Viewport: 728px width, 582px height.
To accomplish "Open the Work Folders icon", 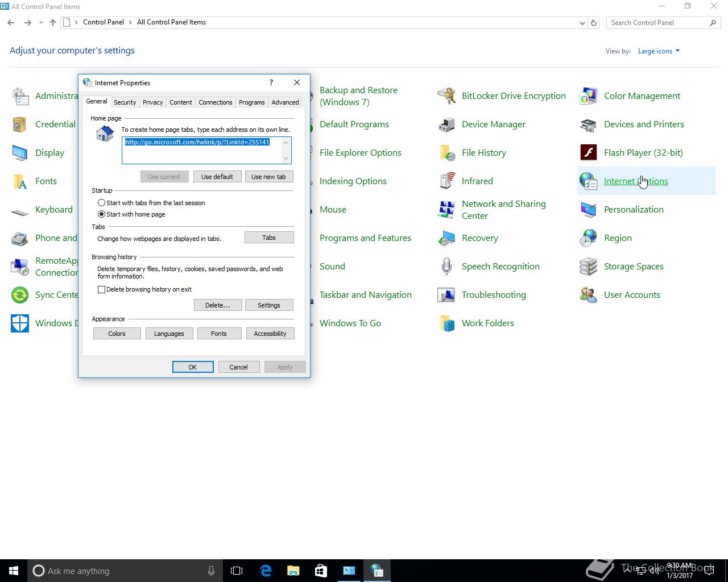I will 446,323.
